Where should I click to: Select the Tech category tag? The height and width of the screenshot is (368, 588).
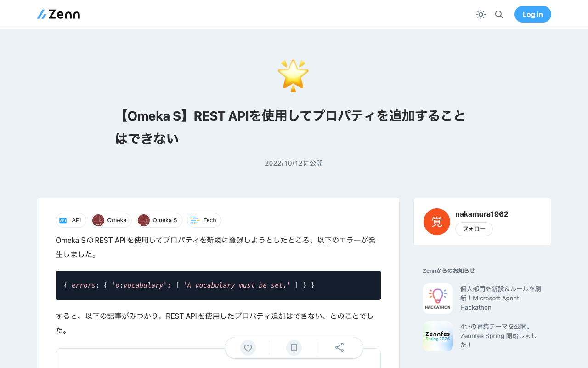click(204, 220)
